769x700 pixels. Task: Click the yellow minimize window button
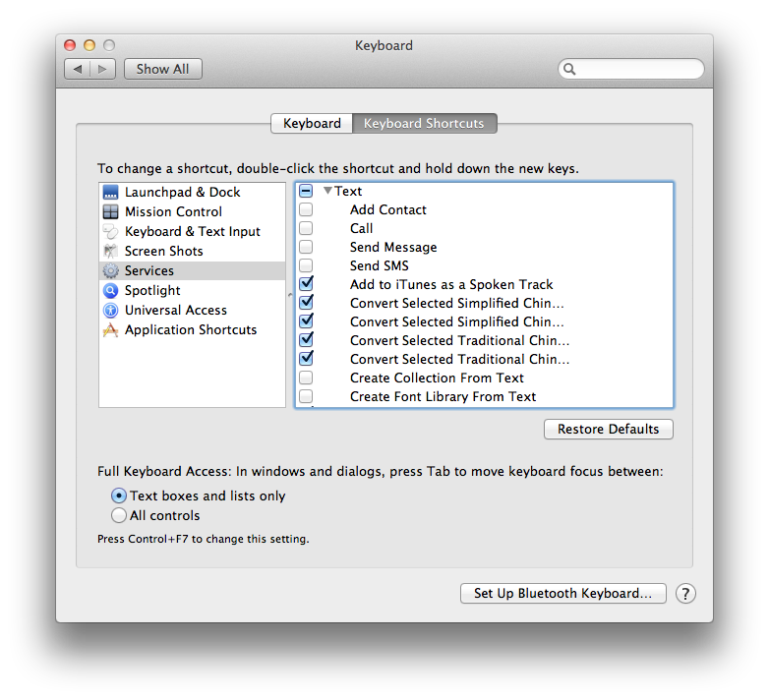click(x=89, y=45)
